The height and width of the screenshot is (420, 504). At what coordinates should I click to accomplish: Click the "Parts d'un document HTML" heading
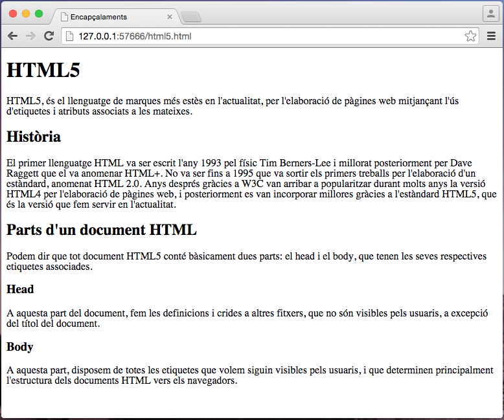[102, 230]
